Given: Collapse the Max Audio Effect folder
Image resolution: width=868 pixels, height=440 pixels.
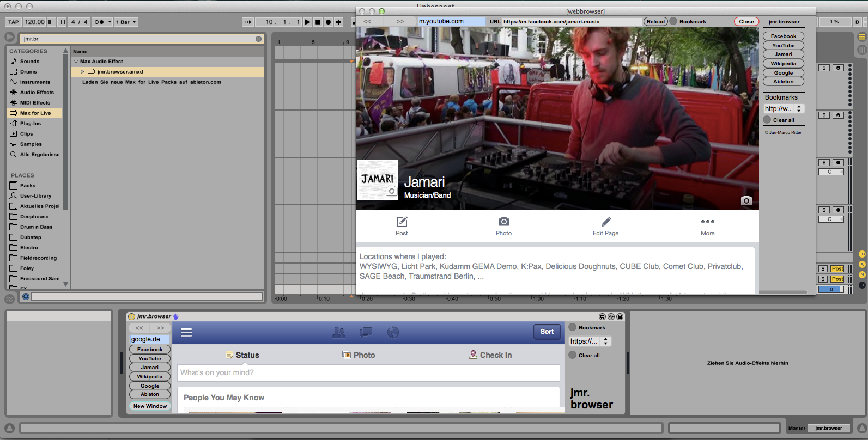Looking at the screenshot, I should pyautogui.click(x=76, y=62).
